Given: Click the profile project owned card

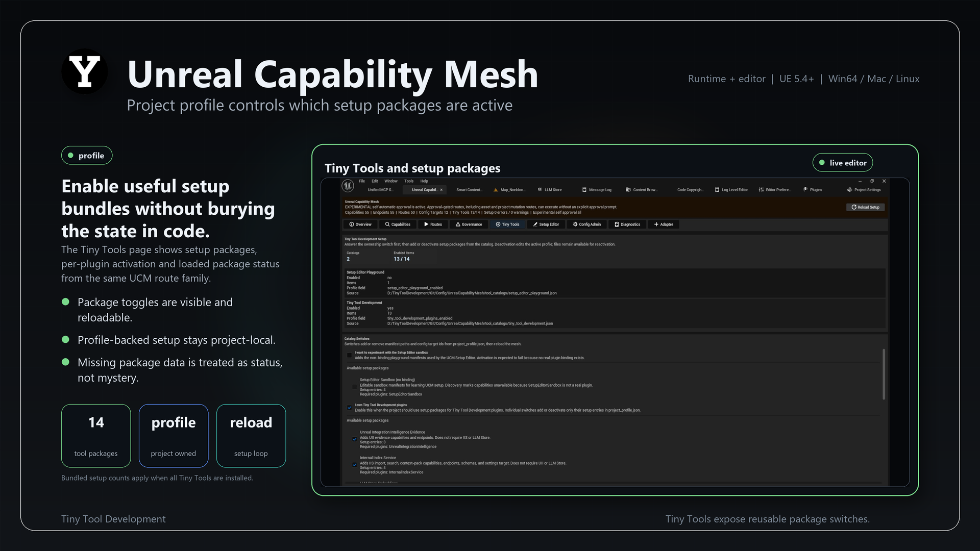Looking at the screenshot, I should [174, 436].
